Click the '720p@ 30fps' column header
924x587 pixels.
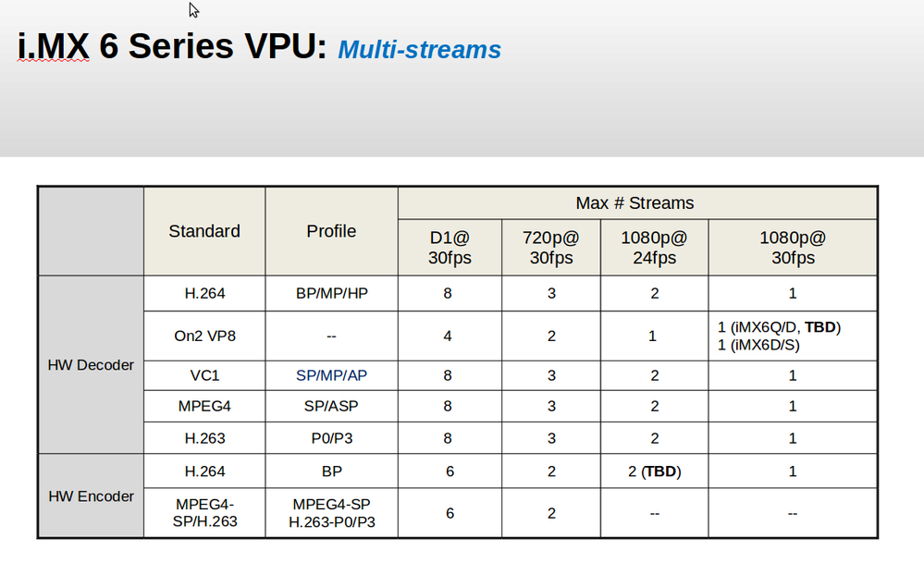tap(551, 247)
